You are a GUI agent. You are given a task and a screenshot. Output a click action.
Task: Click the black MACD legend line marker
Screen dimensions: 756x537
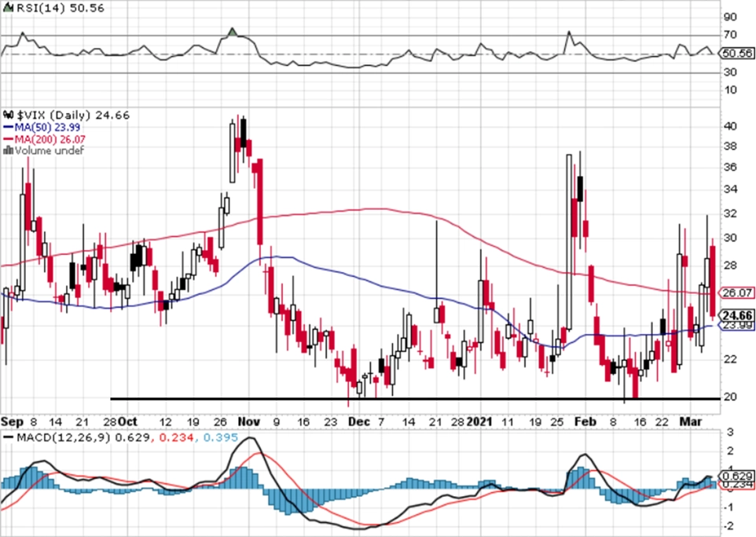9,438
